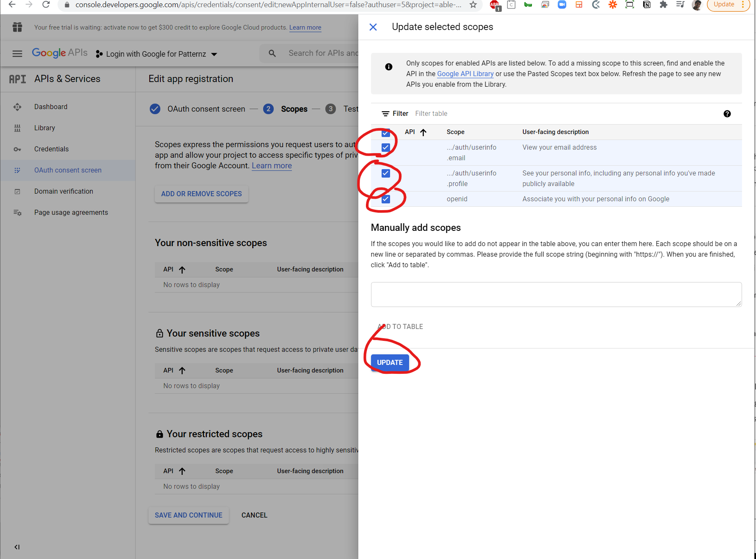Open Credentials in the sidebar
756x559 pixels.
point(51,149)
